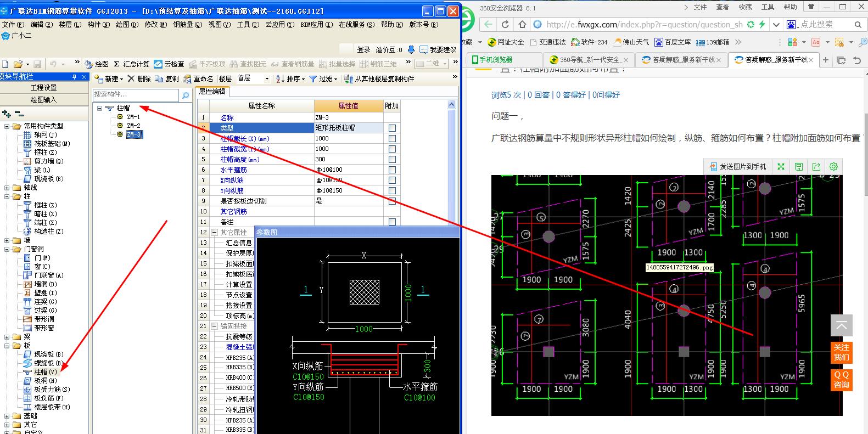Image resolution: width=868 pixels, height=434 pixels.
Task: Select 柱帽(V) under 板 folder
Action: [x=40, y=372]
